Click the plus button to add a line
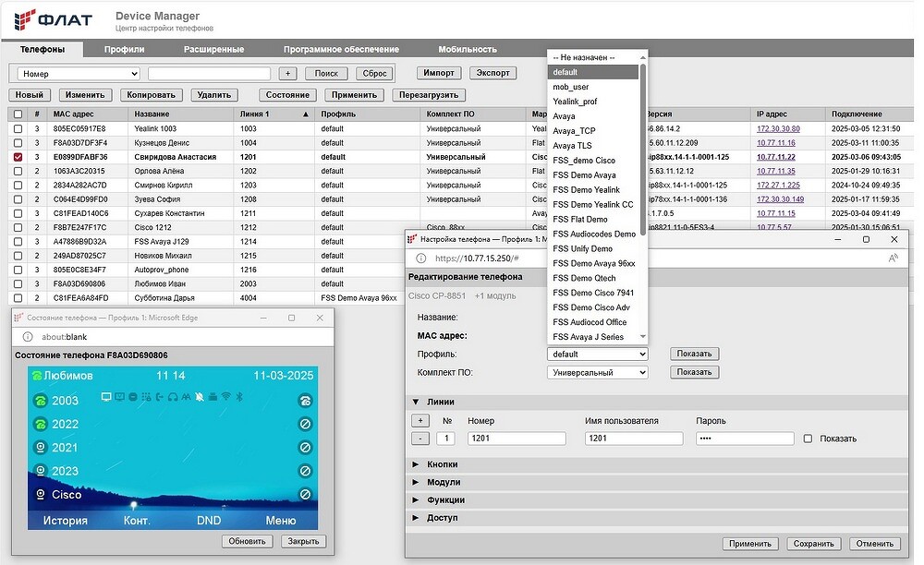The width and height of the screenshot is (924, 565). click(x=420, y=421)
